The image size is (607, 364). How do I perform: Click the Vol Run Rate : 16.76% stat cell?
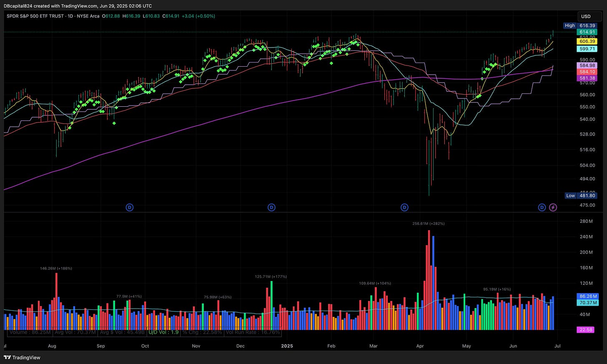[253, 332]
